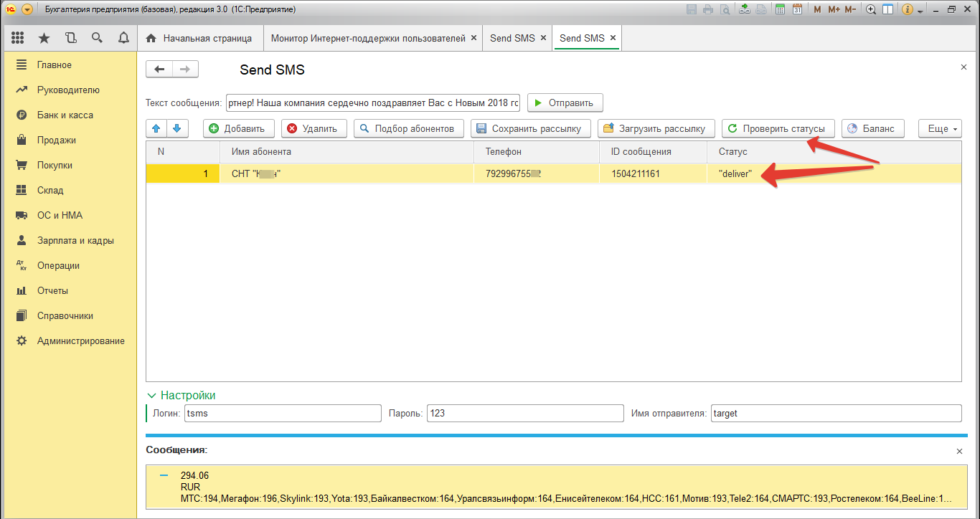This screenshot has width=980, height=519.
Task: Click the Удалить button
Action: click(314, 128)
